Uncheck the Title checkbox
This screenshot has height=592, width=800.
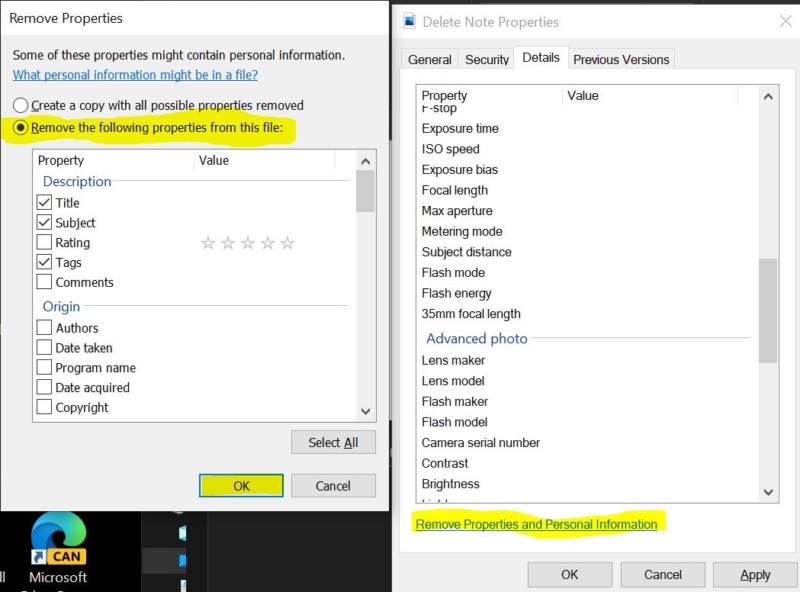coord(45,202)
